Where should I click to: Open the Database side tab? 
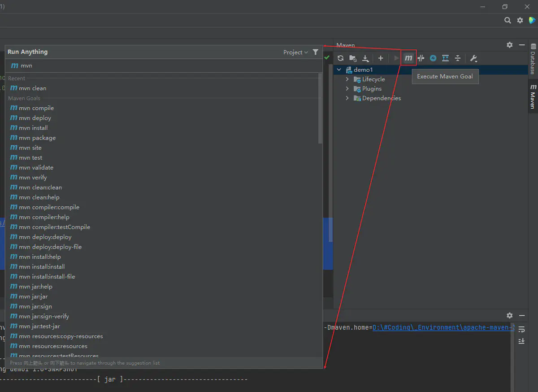[x=533, y=59]
